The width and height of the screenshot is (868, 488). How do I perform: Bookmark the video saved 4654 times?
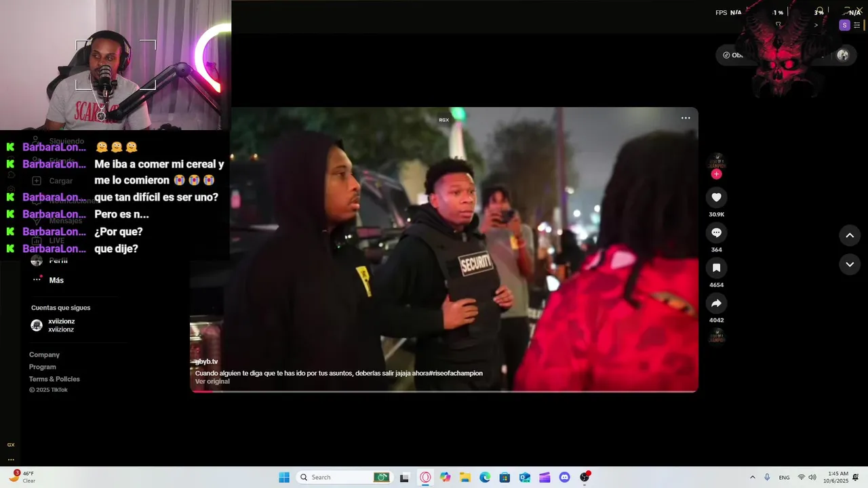coord(716,268)
